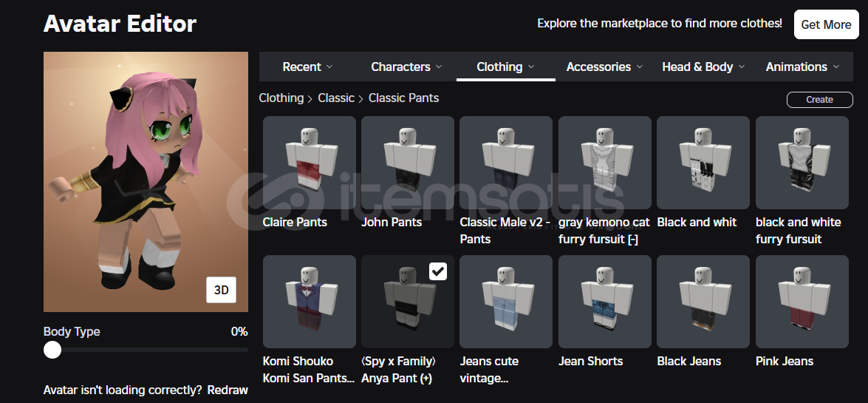This screenshot has height=403, width=868.
Task: Click the Avatar Editor heading
Action: 120,24
